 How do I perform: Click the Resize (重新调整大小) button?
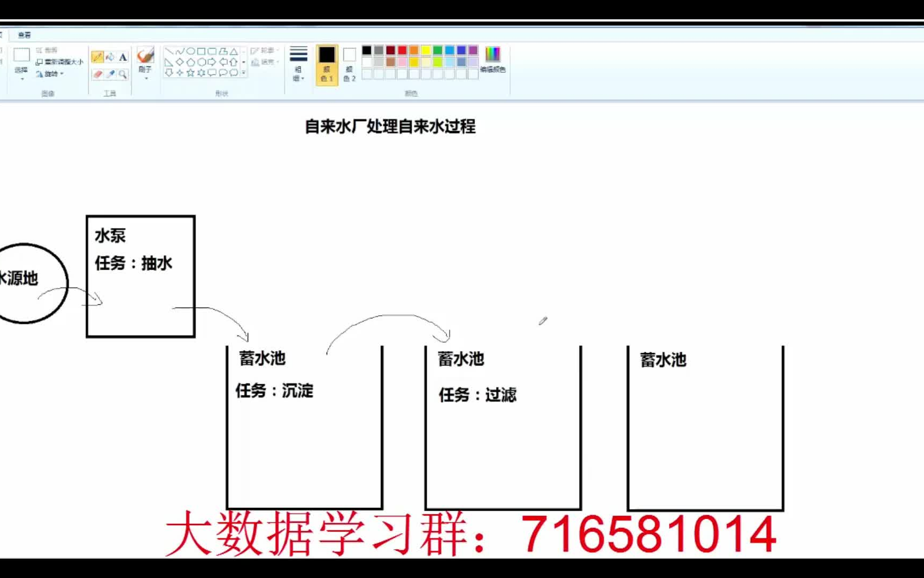(59, 62)
